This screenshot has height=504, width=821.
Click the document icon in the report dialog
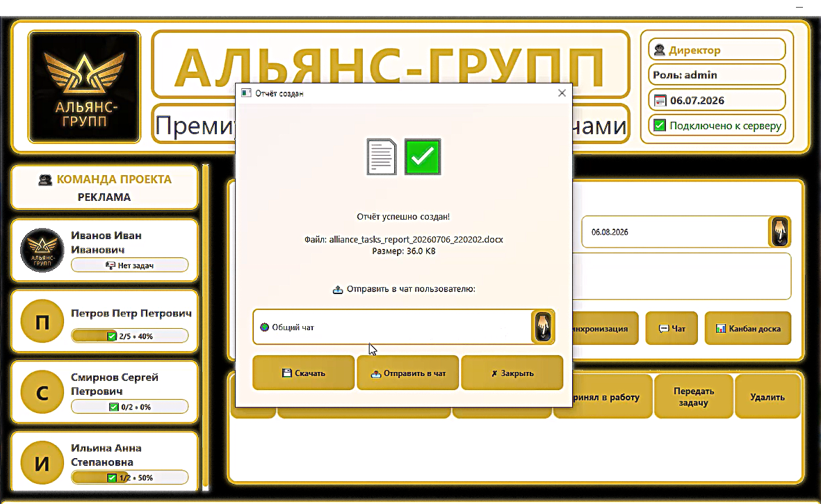coord(381,156)
